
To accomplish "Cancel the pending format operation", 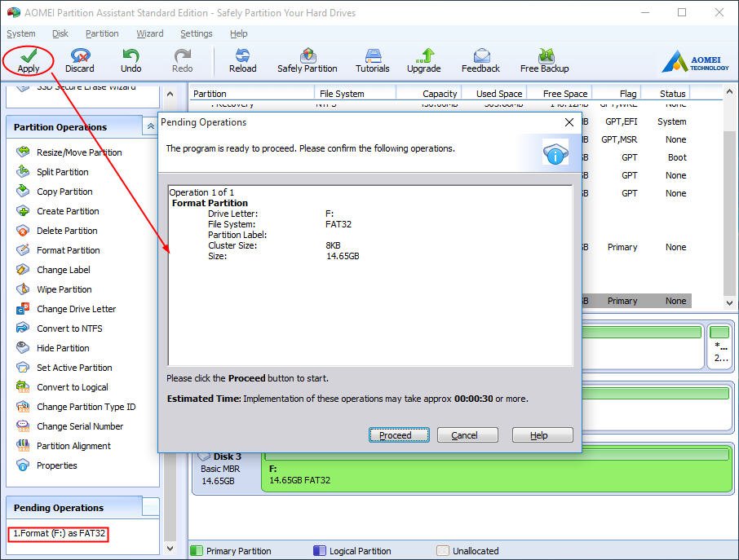I will point(467,434).
